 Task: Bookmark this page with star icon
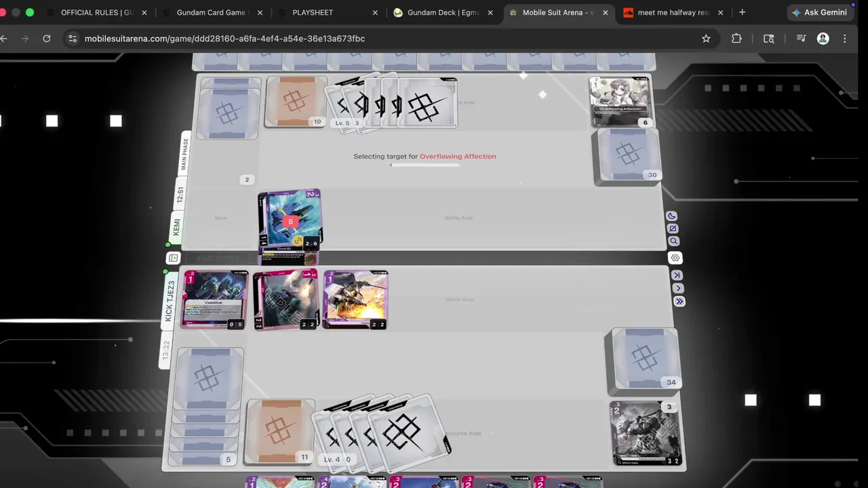click(706, 39)
